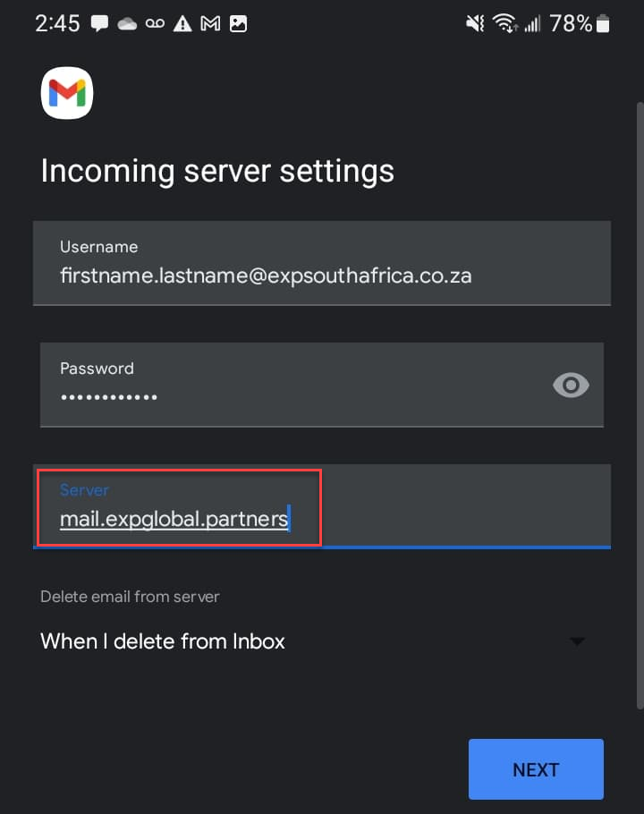Tap the voicemail icon in status bar
Screen dimensions: 644x814
(x=155, y=23)
